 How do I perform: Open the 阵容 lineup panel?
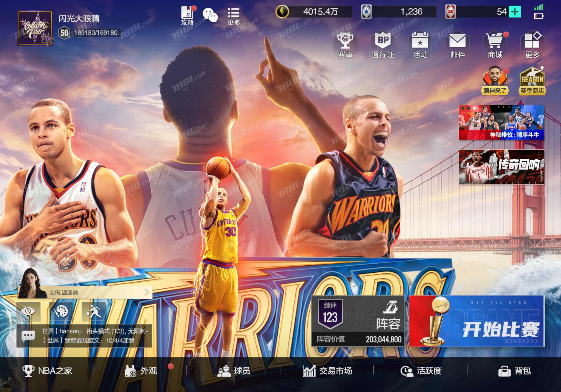click(358, 321)
